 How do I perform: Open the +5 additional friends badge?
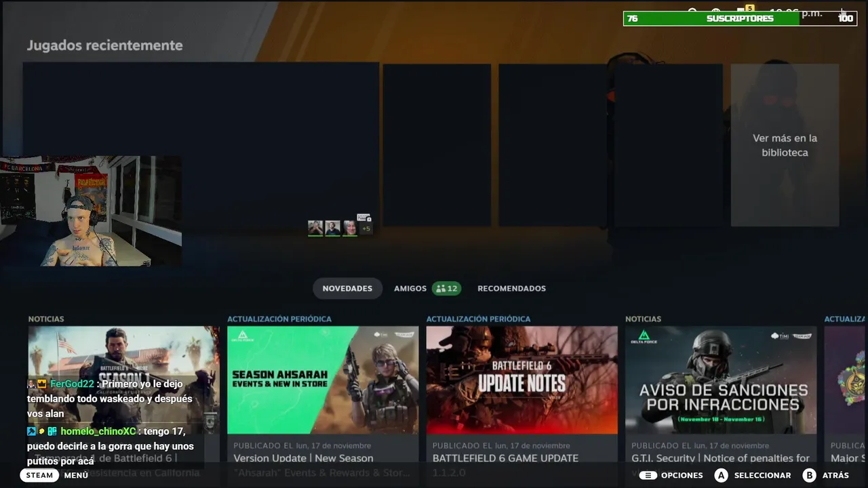366,229
